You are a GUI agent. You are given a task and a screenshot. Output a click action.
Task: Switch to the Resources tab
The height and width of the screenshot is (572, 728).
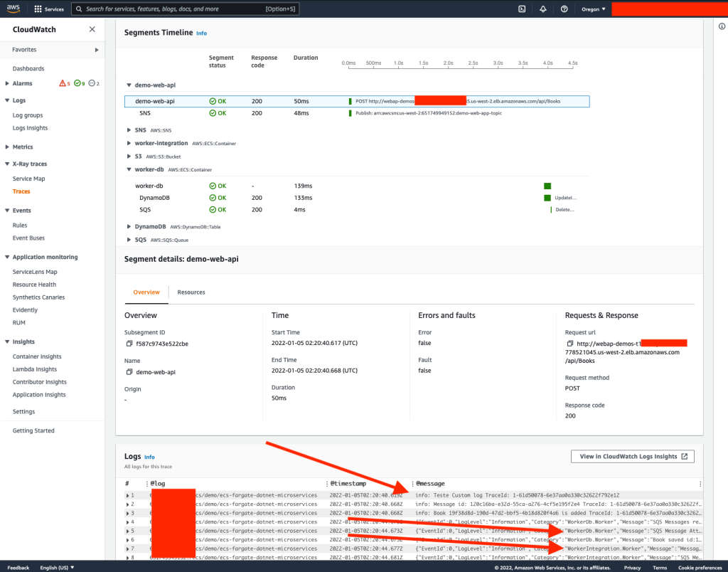pos(189,291)
